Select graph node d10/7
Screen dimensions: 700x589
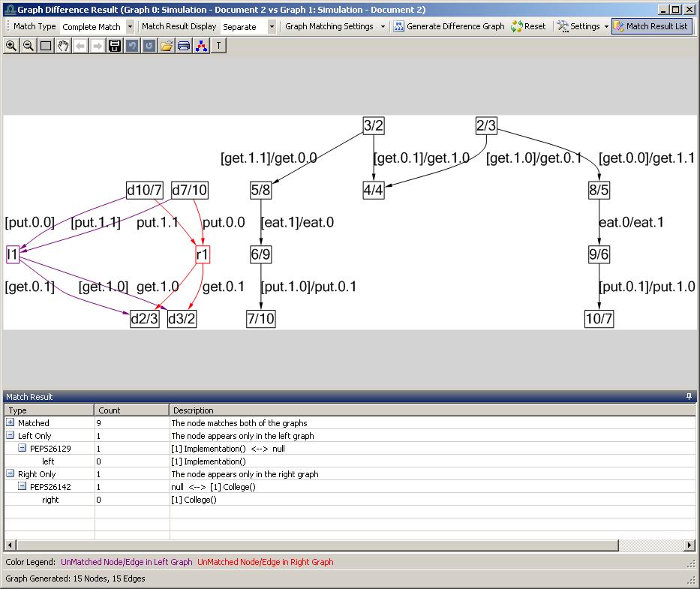[145, 190]
